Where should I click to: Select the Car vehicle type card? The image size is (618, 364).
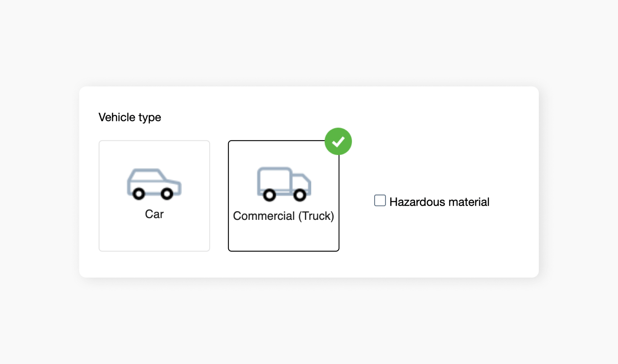154,195
